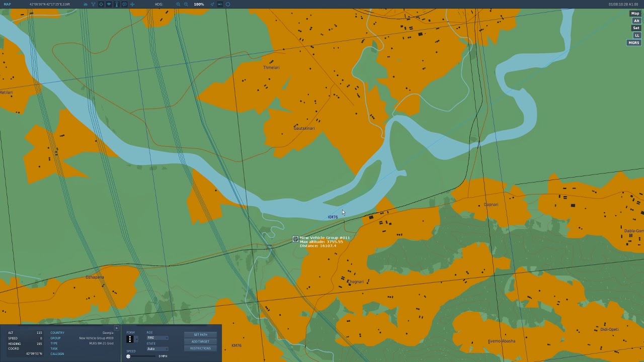
Task: Click the route network icon in top toolbar
Action: pos(93,4)
